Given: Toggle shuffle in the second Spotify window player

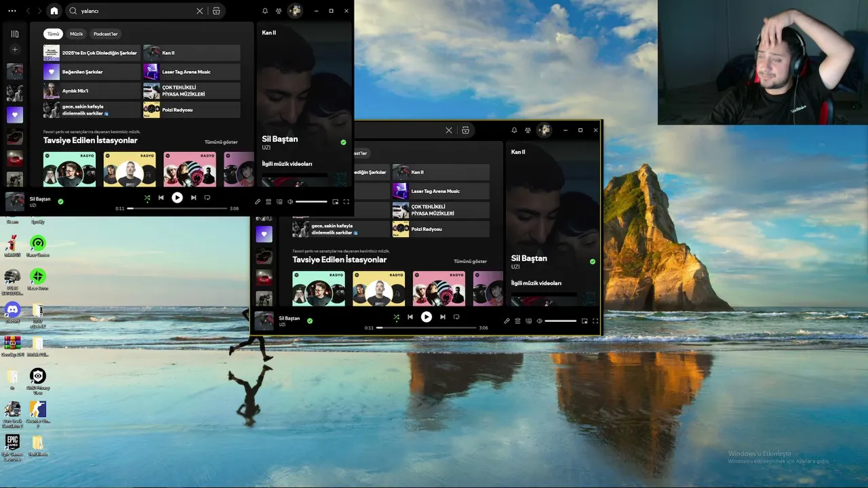Looking at the screenshot, I should (x=396, y=317).
